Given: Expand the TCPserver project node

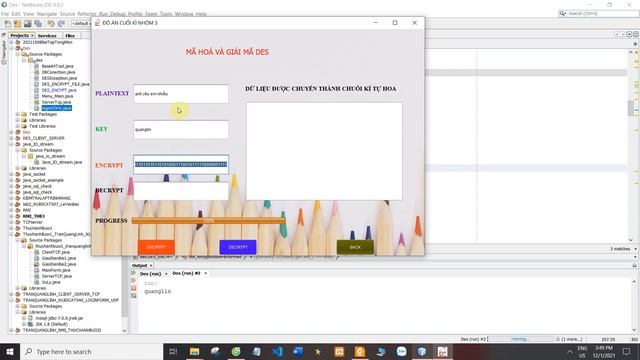Looking at the screenshot, I should pyautogui.click(x=11, y=222).
